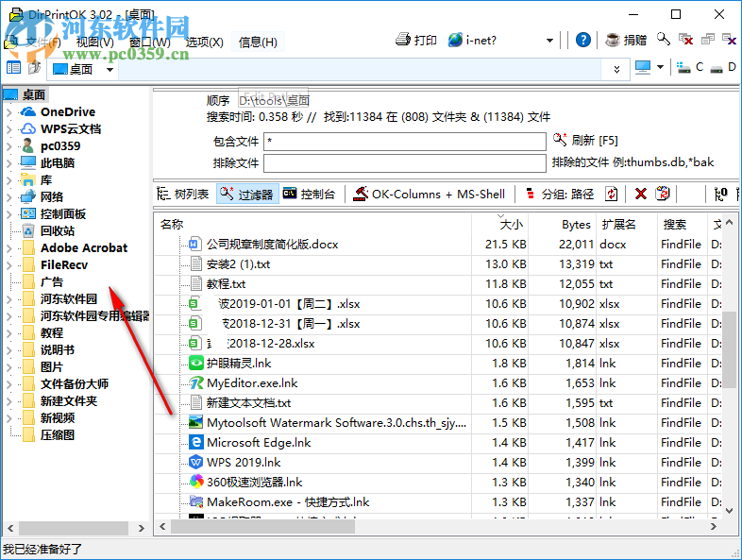Select drive D icon
Image resolution: width=742 pixels, height=560 pixels.
tap(725, 67)
